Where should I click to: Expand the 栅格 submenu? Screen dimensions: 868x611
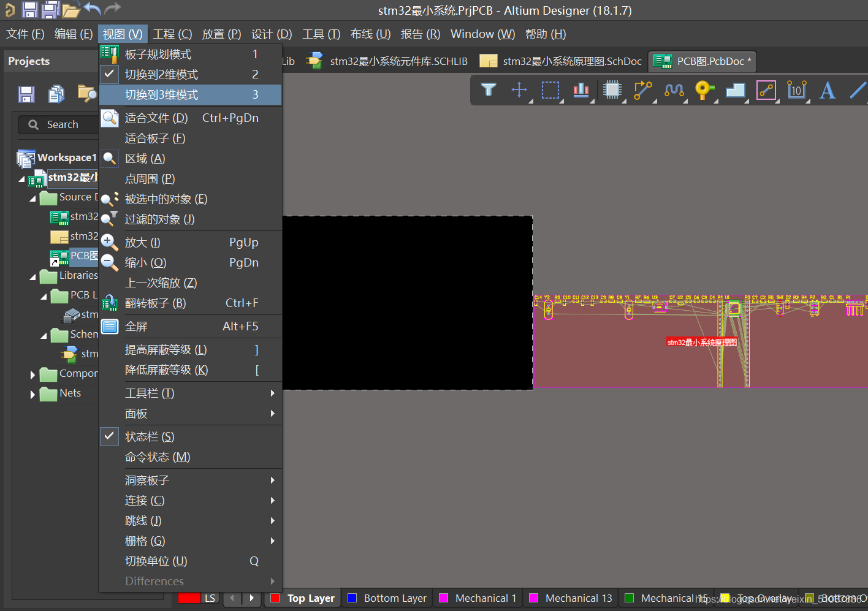(145, 541)
